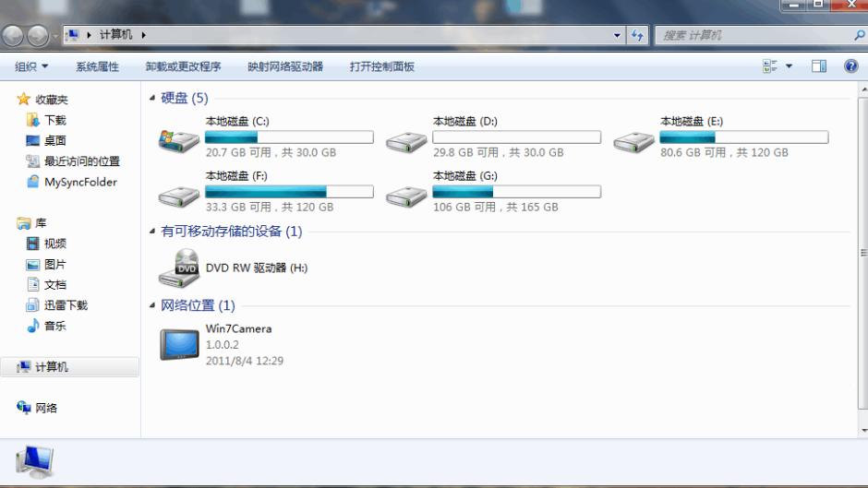Click text 80.6 GB 可用，共 120 GB
868x488 pixels.
pos(724,152)
